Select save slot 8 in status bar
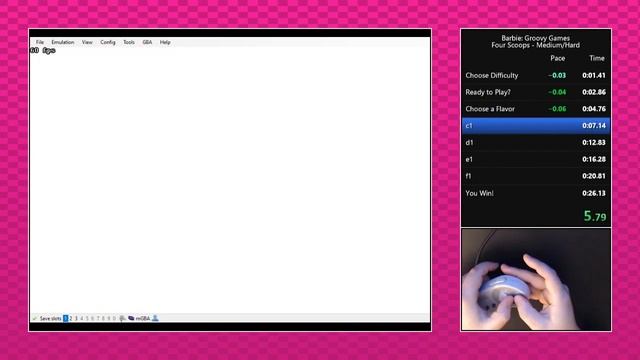 point(103,318)
